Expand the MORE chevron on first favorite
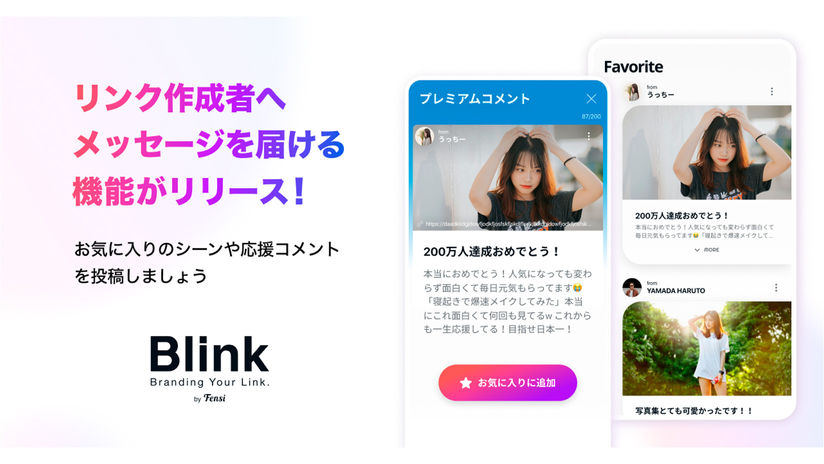This screenshot has width=824, height=464. tap(697, 250)
